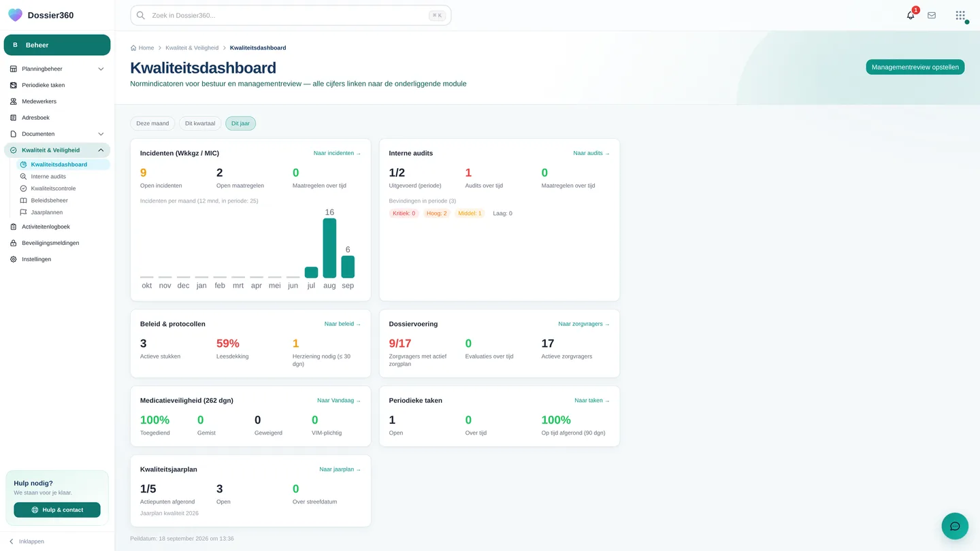Click the Planningbeheer sidebar icon
This screenshot has width=980, height=551.
(14, 69)
